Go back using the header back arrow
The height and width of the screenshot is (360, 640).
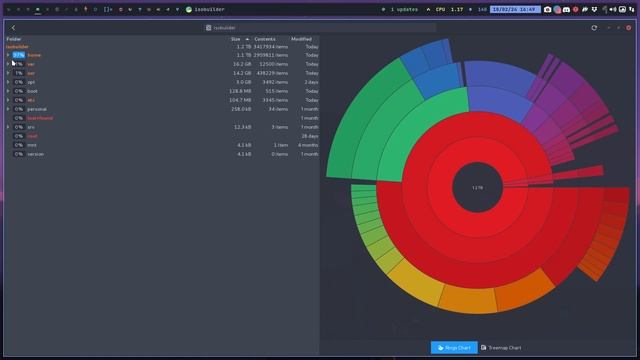tap(13, 28)
